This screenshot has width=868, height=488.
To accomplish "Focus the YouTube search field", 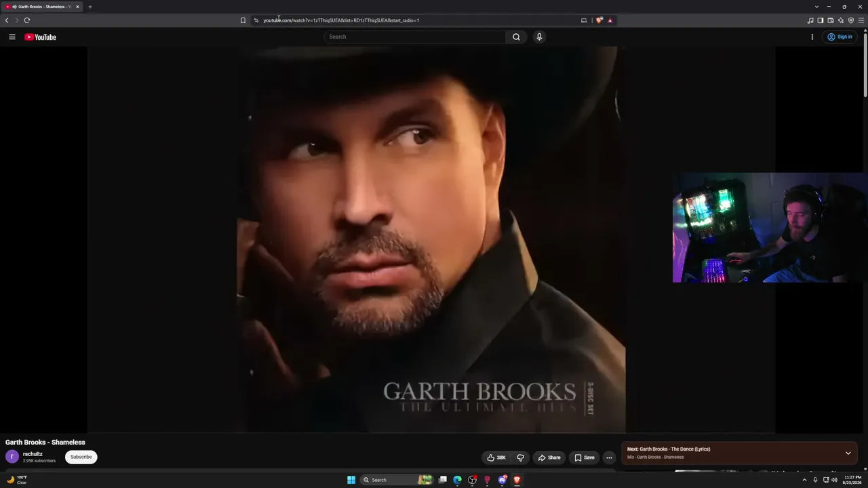I will 415,37.
